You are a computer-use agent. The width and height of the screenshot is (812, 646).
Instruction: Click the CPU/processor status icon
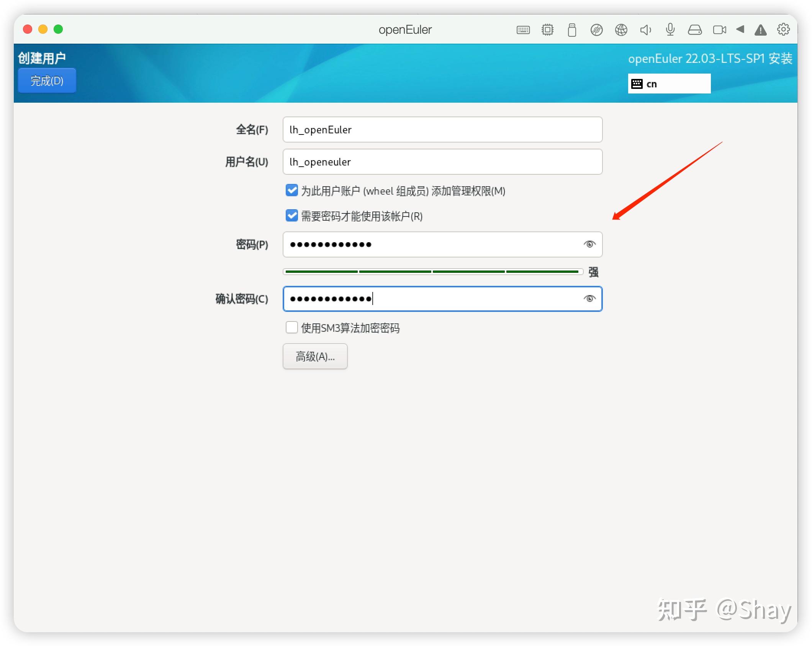pyautogui.click(x=547, y=30)
